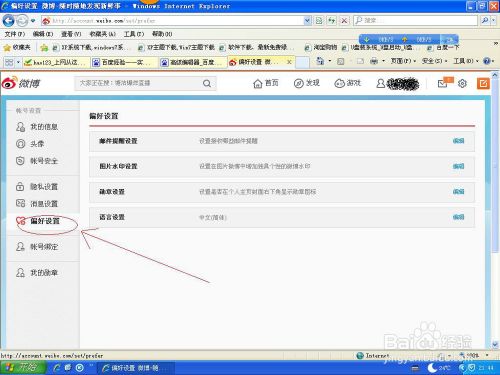Click the quick tabs grid icon

click(9, 62)
